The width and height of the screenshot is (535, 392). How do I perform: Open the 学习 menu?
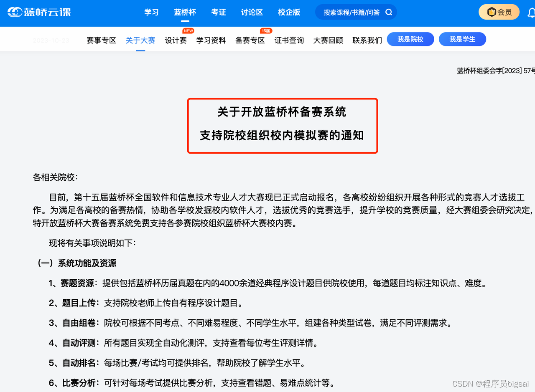tap(151, 12)
